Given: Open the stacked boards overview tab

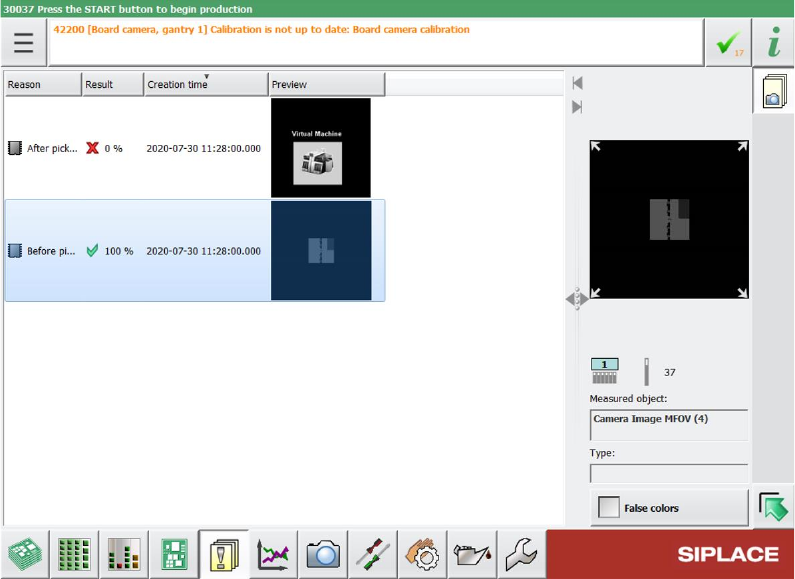Looking at the screenshot, I should [x=25, y=554].
